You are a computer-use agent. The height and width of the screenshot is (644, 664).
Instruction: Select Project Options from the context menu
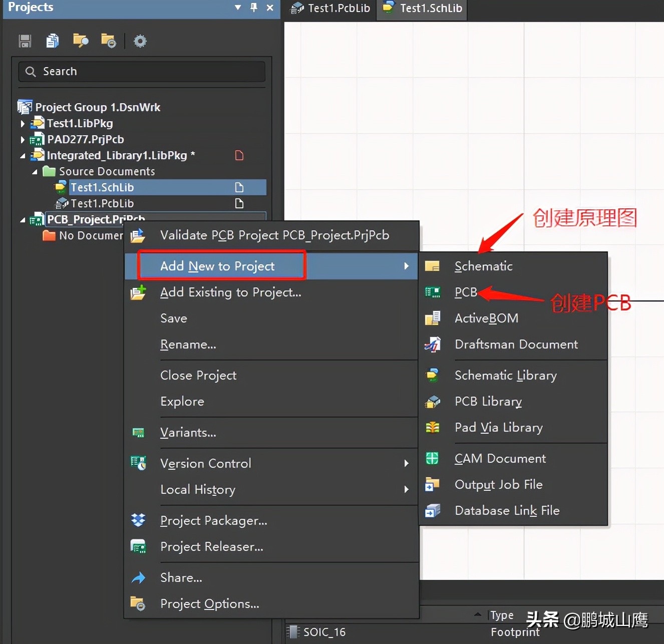click(209, 603)
